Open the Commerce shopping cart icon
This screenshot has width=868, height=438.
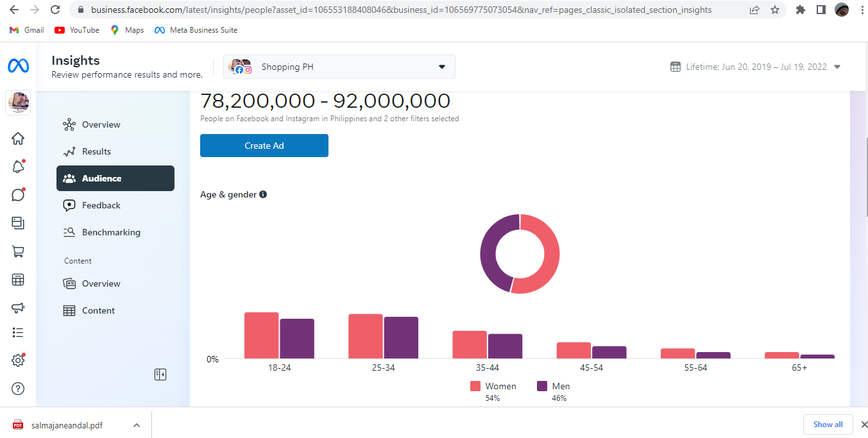[18, 251]
